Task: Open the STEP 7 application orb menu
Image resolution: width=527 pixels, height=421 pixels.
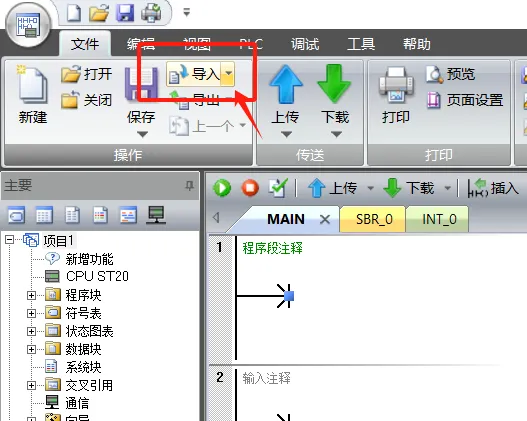Action: 28,26
